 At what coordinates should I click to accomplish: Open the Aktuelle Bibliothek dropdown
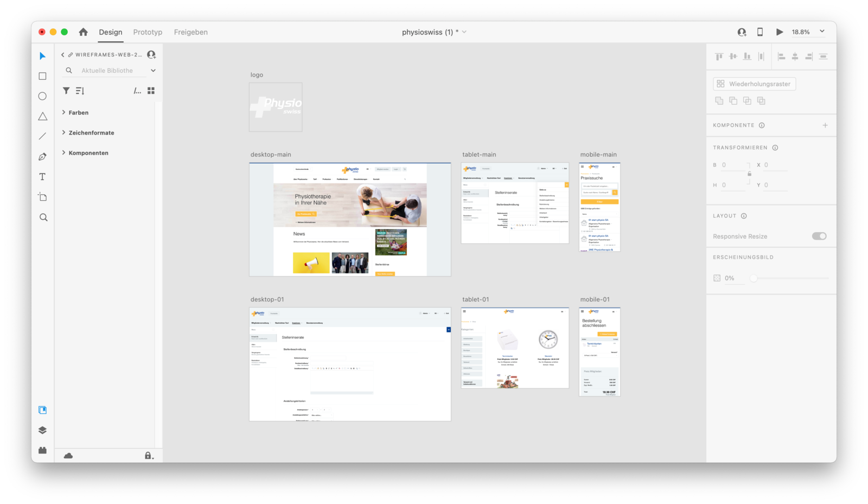click(153, 70)
